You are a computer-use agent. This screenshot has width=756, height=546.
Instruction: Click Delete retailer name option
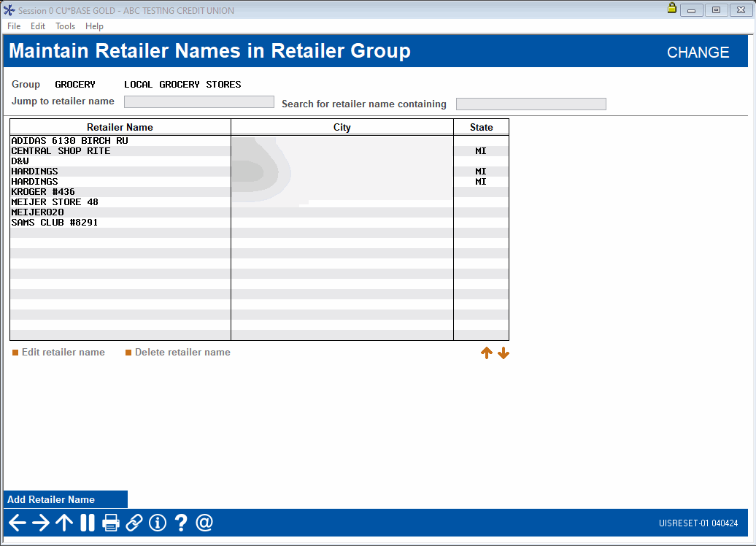(178, 352)
